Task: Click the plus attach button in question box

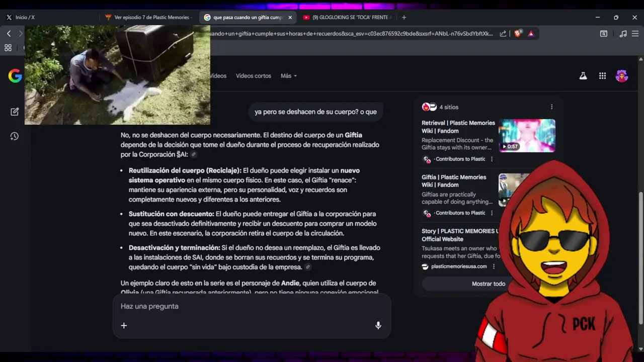Action: click(124, 325)
